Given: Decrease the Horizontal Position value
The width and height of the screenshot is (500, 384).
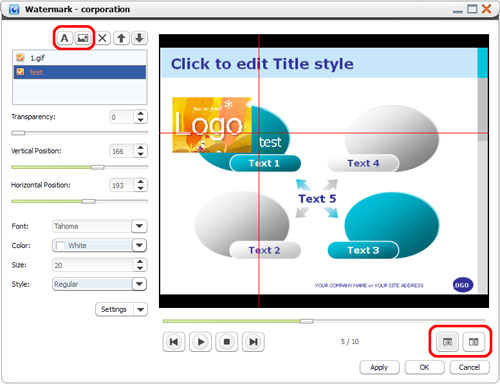Looking at the screenshot, I should (x=141, y=188).
